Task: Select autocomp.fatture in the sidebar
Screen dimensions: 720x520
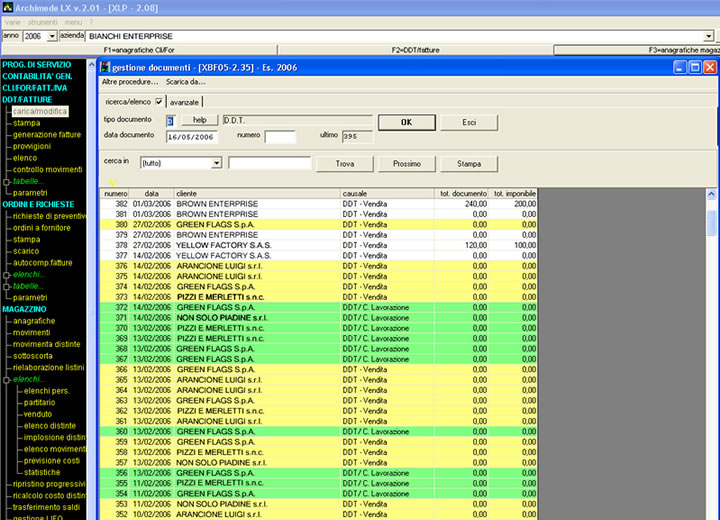Action: [x=43, y=263]
